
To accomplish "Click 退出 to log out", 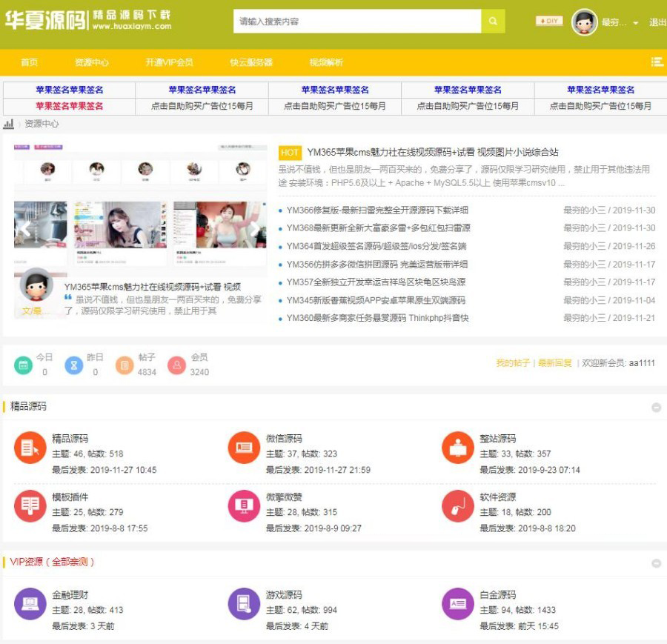I will [x=657, y=22].
